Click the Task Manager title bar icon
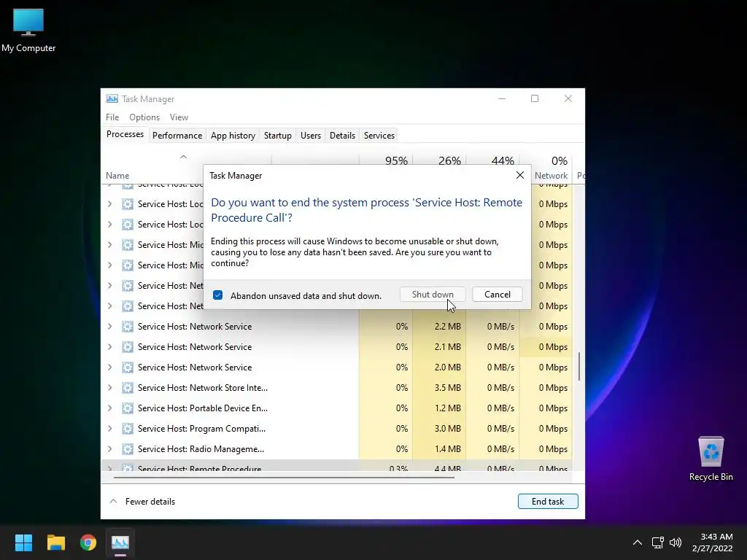Screen dimensions: 747x560 pyautogui.click(x=112, y=98)
